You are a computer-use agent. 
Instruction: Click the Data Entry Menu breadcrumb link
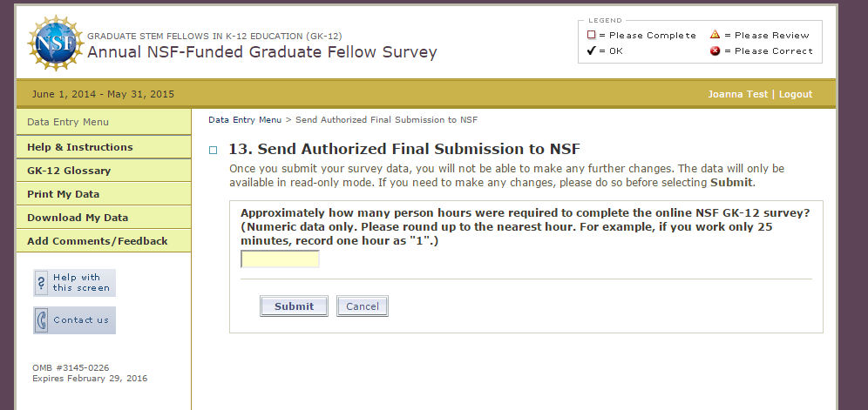pos(245,120)
